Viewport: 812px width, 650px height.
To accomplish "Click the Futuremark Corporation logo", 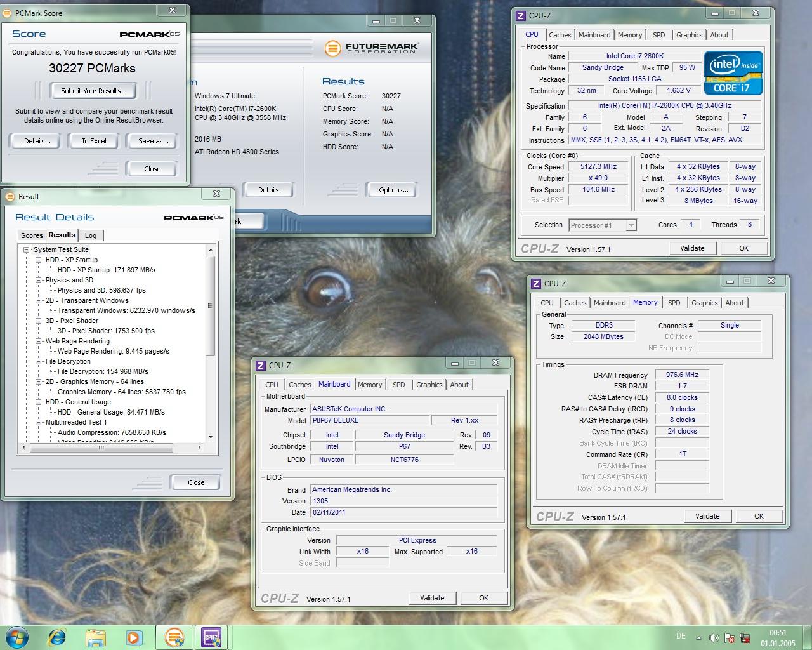I will [x=372, y=48].
